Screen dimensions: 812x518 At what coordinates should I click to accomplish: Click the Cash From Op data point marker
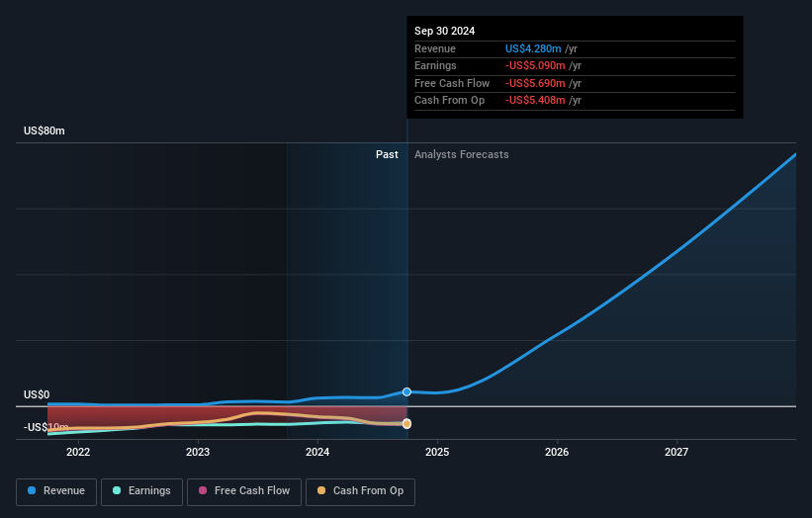(x=407, y=424)
